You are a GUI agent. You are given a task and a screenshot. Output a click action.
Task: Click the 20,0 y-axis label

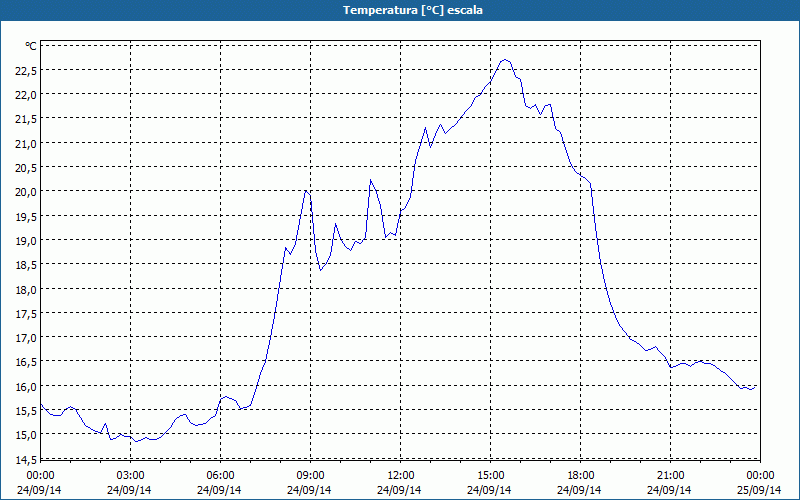[26, 192]
